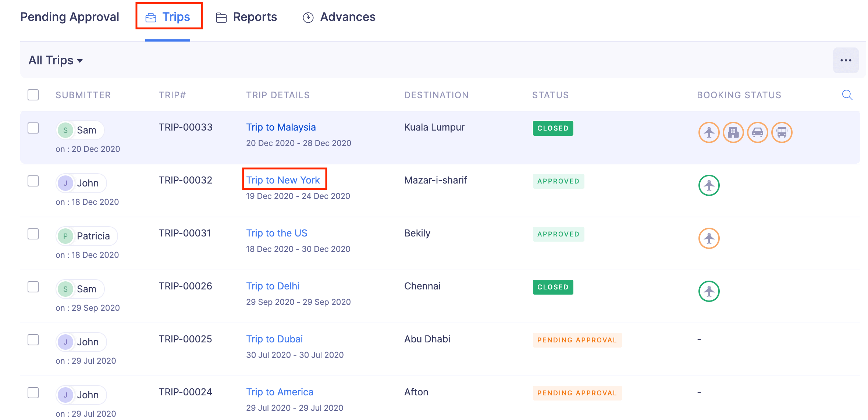The width and height of the screenshot is (868, 420).
Task: Open the Trip to New York link
Action: coord(283,180)
